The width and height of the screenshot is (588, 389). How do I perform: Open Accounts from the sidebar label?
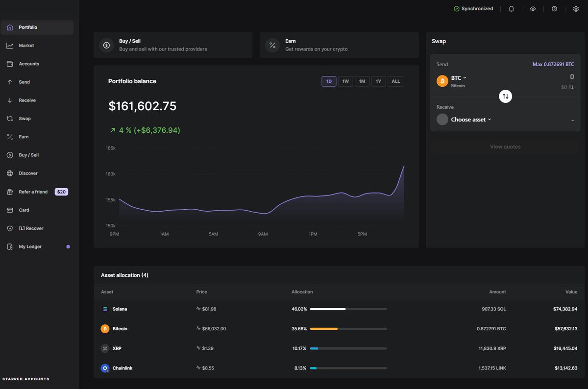click(x=29, y=64)
